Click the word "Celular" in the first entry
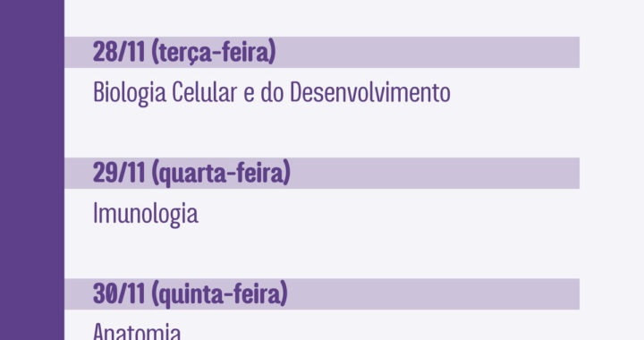Viewport: 644px width, 340px height. (x=204, y=92)
